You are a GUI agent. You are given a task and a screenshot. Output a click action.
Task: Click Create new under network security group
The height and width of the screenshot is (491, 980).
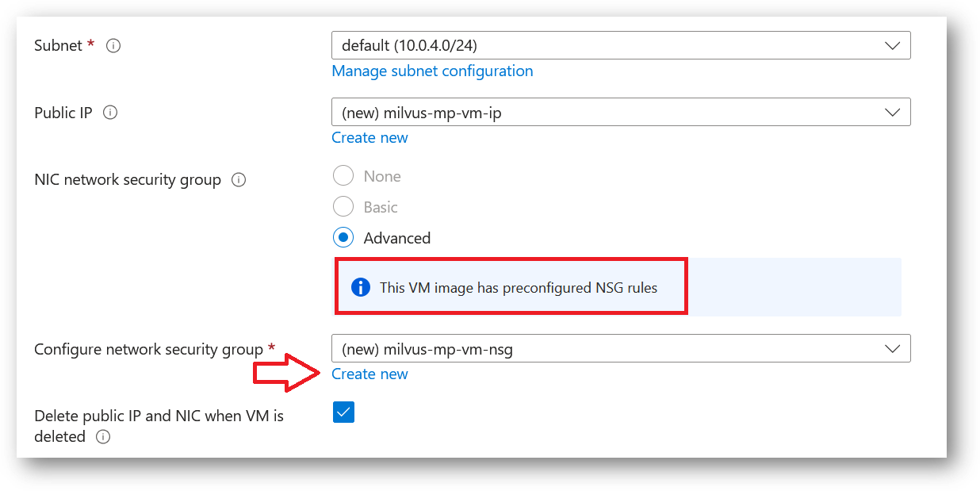click(x=369, y=374)
